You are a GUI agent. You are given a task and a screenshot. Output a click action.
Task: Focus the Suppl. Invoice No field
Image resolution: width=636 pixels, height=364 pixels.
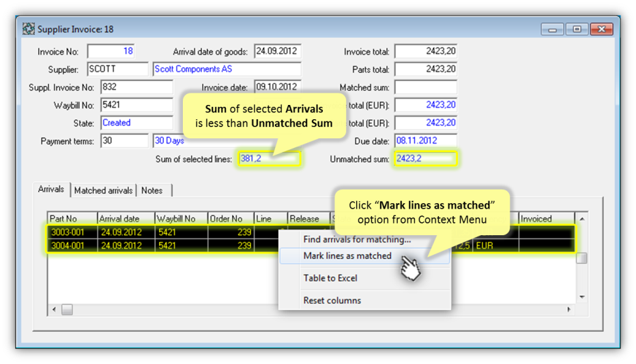[x=136, y=87]
